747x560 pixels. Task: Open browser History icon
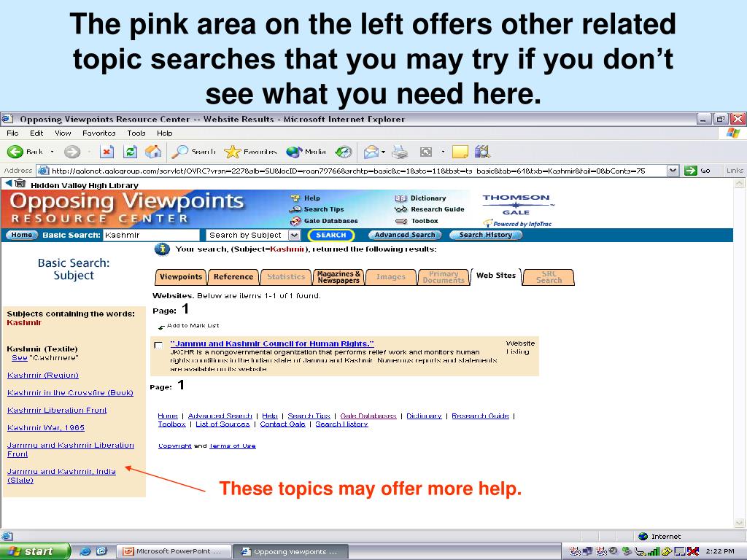coord(343,152)
